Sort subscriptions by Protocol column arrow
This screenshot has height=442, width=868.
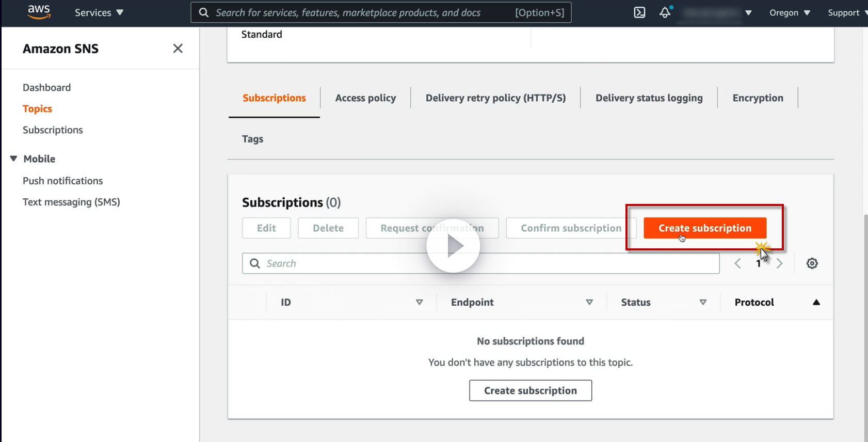coord(816,303)
